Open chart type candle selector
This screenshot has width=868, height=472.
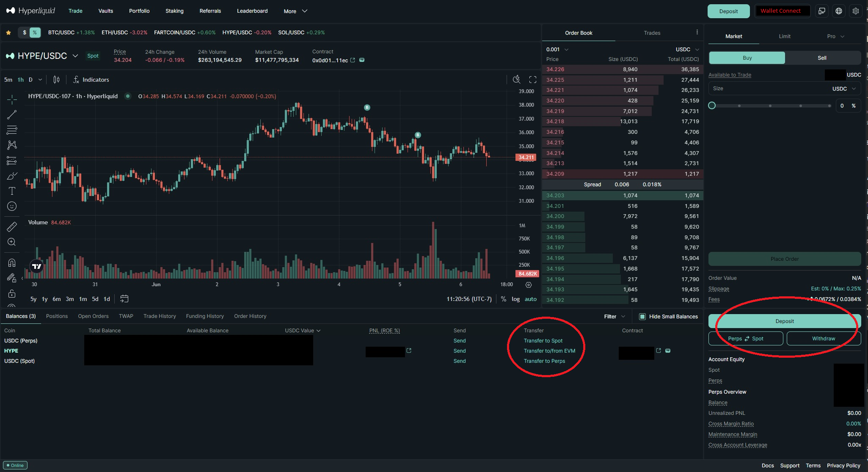point(56,80)
